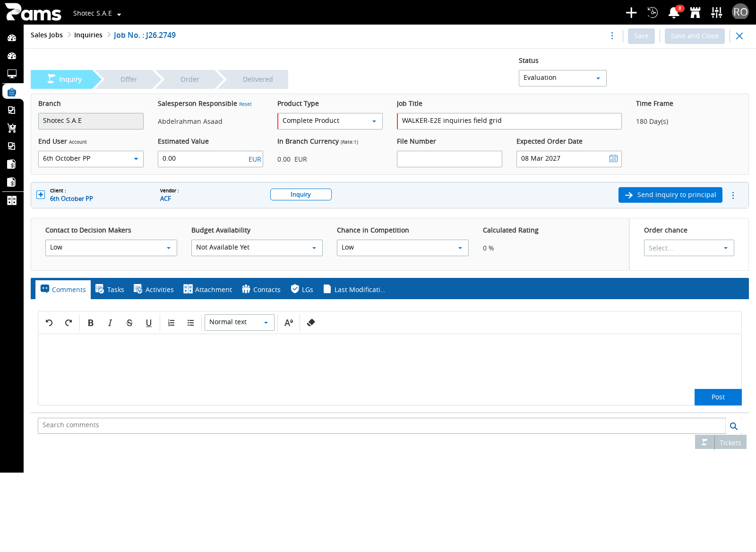Open the Normal text style dropdown

(x=239, y=323)
